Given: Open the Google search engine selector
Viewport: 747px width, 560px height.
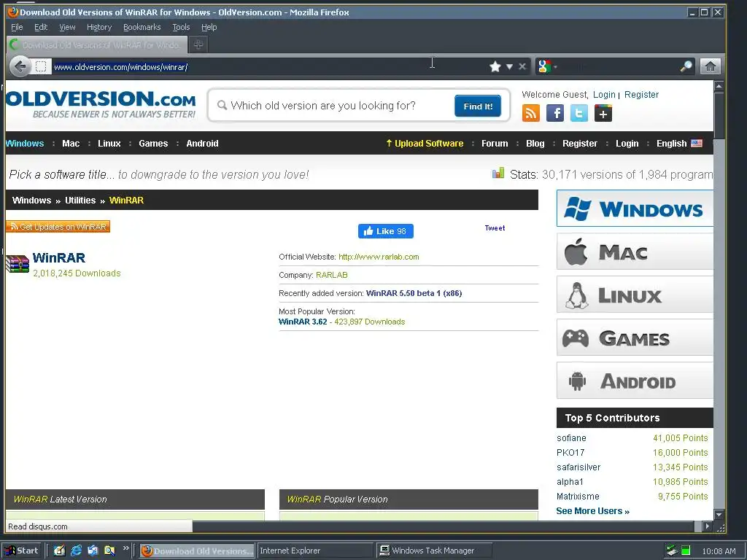Looking at the screenshot, I should click(x=546, y=66).
